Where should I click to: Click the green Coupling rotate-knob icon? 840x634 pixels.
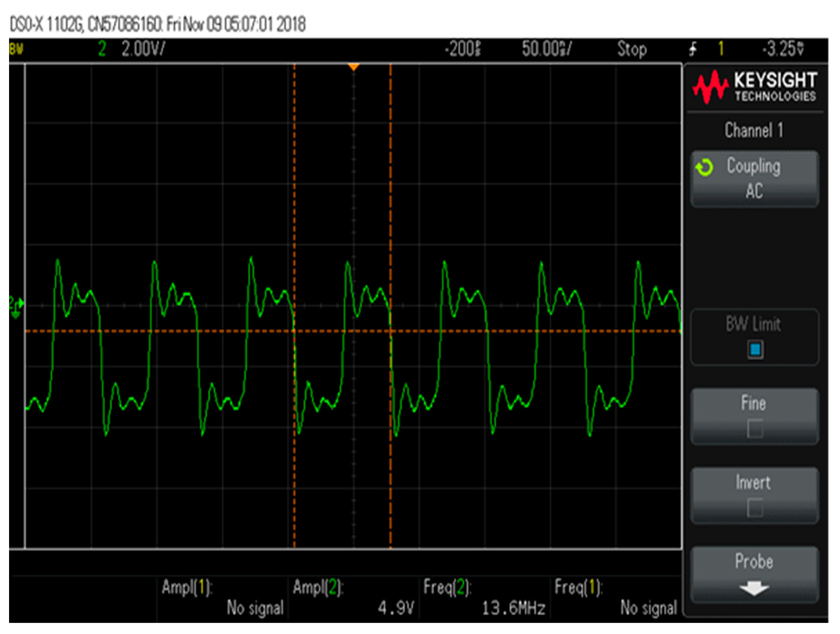tap(704, 167)
